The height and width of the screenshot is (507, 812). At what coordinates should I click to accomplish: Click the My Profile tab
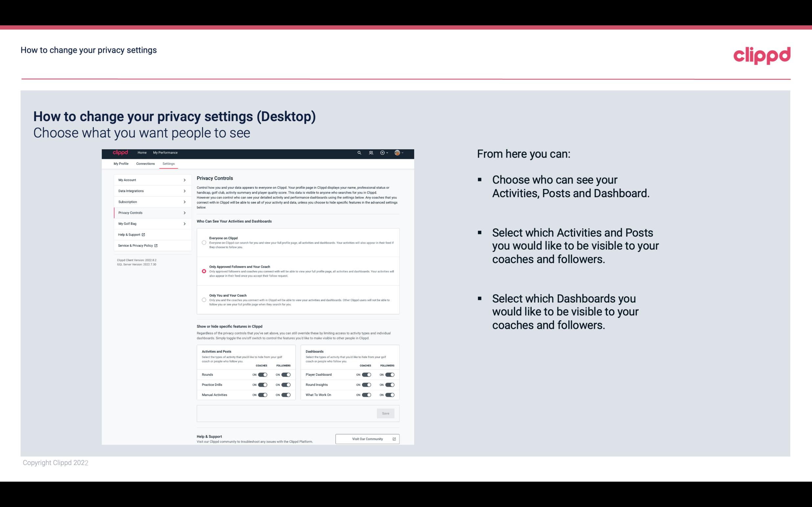(121, 163)
